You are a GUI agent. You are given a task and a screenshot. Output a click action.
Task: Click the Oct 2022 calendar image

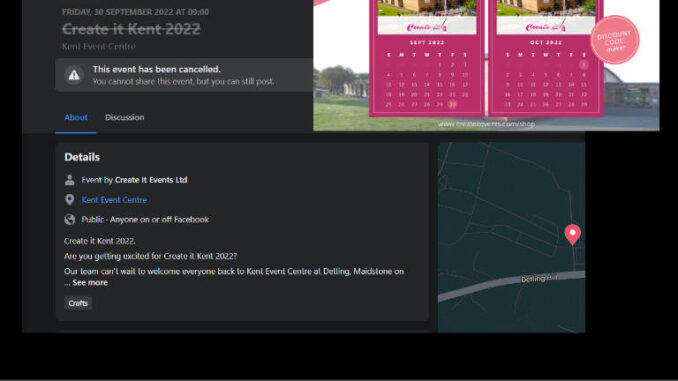546,58
